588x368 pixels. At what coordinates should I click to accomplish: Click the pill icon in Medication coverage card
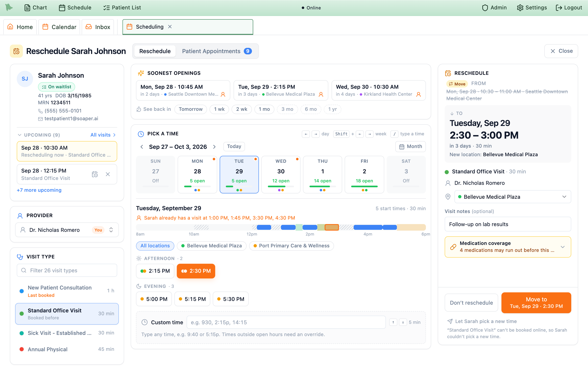[x=453, y=247]
